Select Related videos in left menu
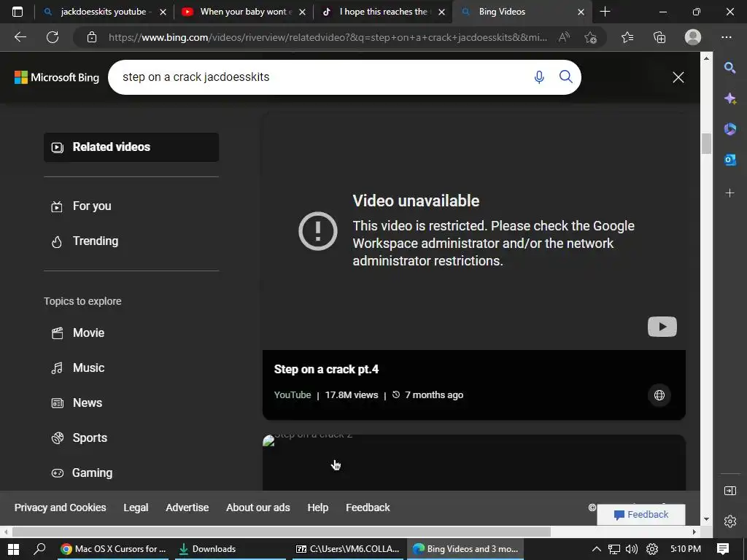This screenshot has width=747, height=560. [131, 147]
